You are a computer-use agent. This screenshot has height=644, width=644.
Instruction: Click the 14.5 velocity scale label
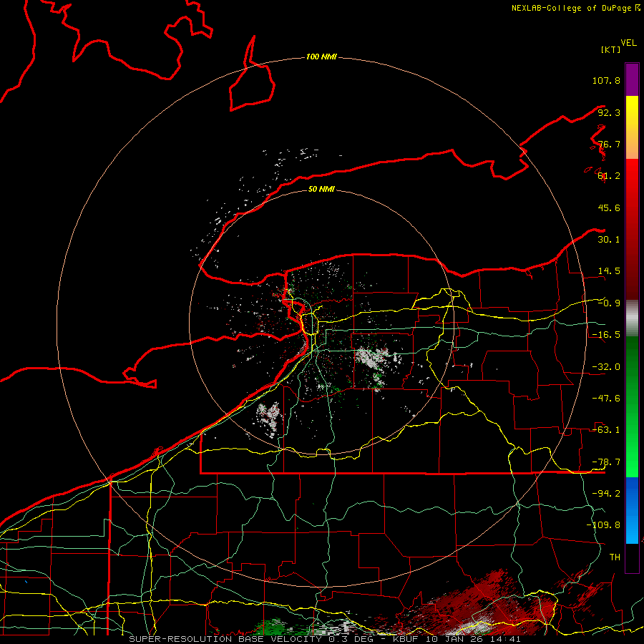click(x=609, y=271)
